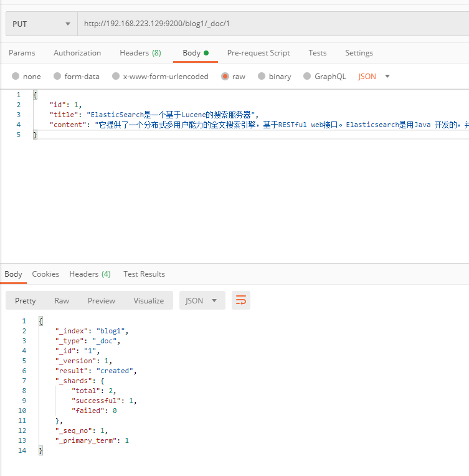Select the binary radio button

(x=262, y=76)
